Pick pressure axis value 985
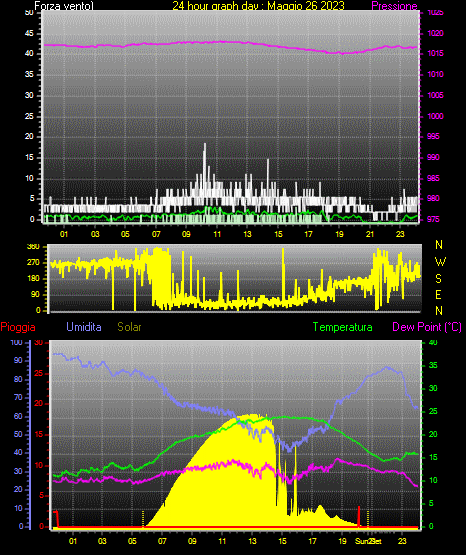Viewport: 466px width, 555px height. [x=433, y=178]
